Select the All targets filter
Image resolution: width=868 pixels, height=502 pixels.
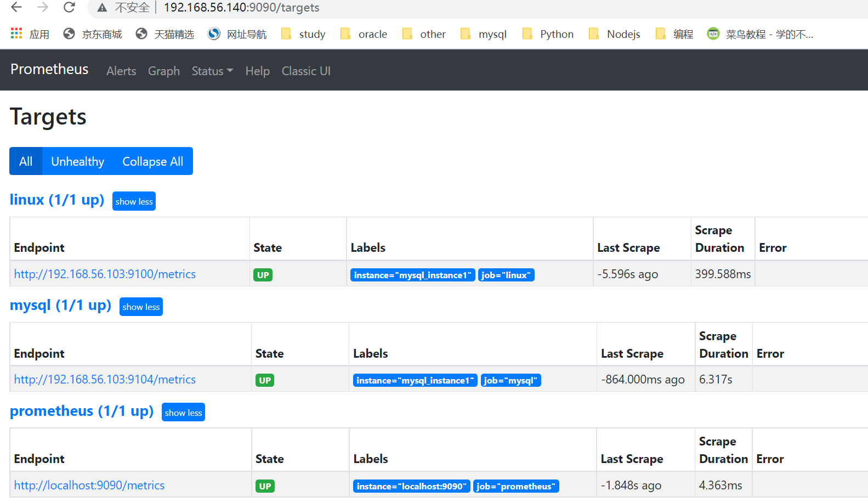[x=26, y=161]
